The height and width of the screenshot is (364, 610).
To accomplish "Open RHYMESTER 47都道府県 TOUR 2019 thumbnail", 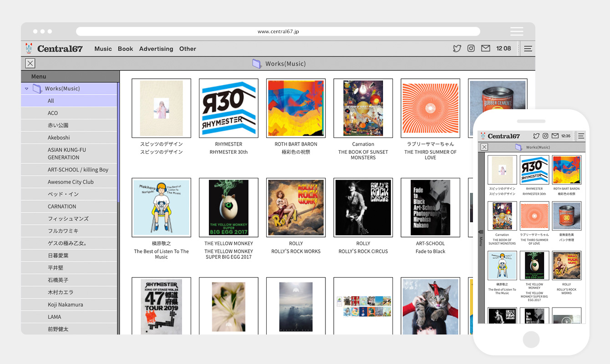I will coord(161,306).
